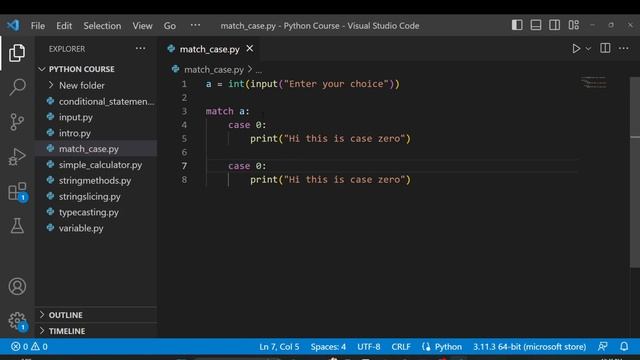
Task: Show more menu bar items ellipsis
Action: point(195,25)
